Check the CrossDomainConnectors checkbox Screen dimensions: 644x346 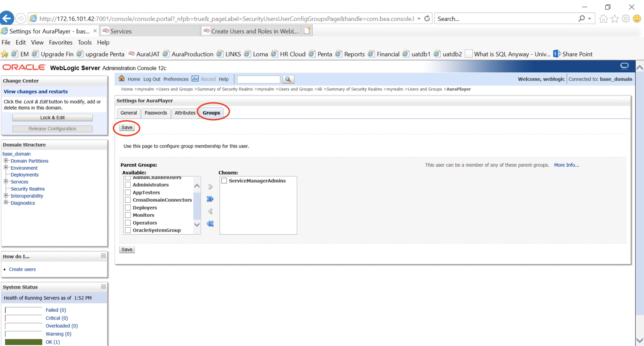coord(128,200)
